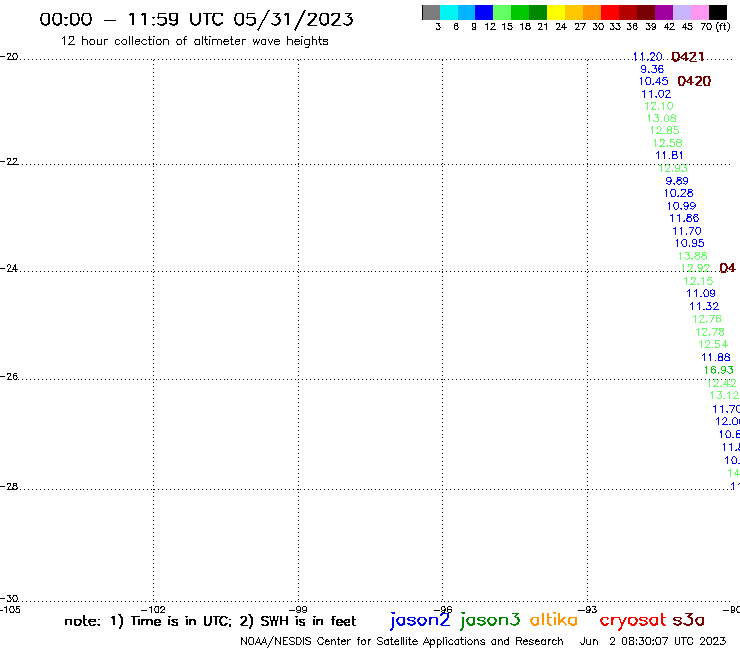740x650 pixels.
Task: Click the 16.93 wave reading
Action: [719, 370]
